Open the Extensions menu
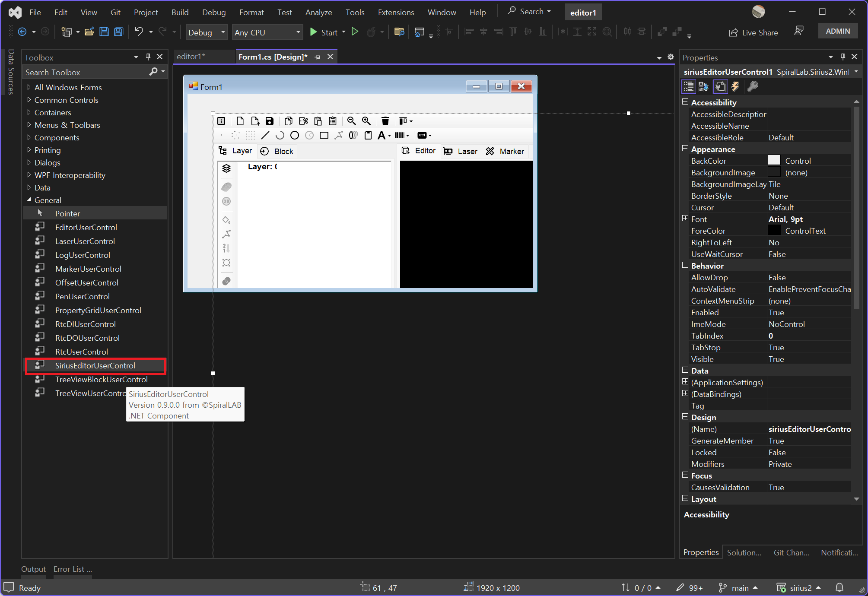 tap(396, 12)
